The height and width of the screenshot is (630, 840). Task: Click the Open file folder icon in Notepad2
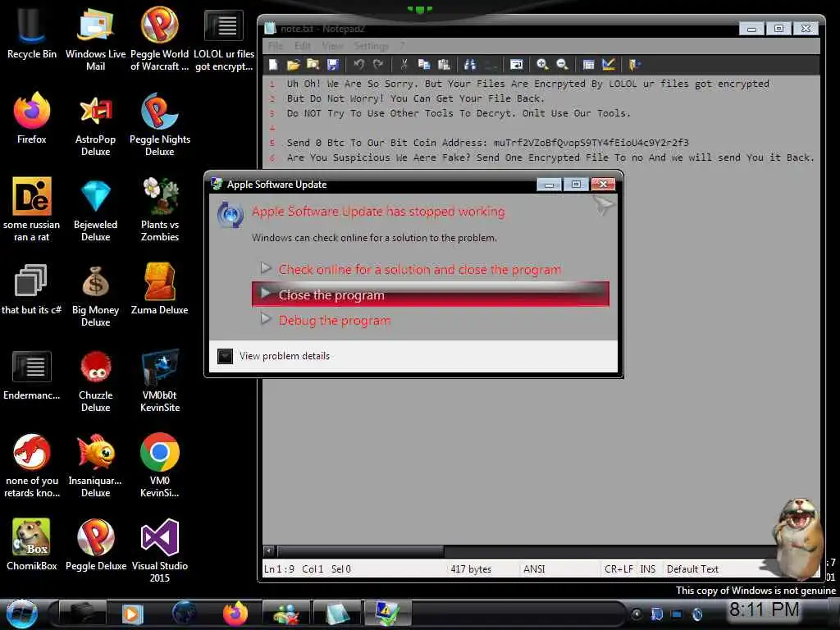293,65
